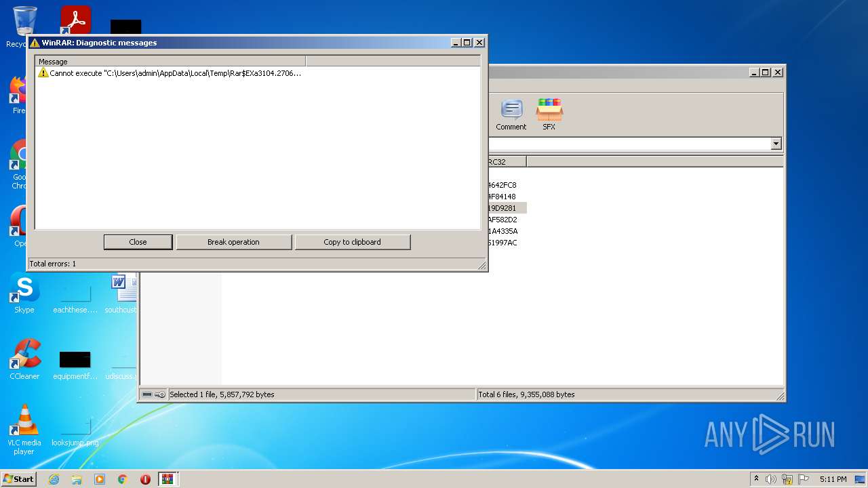
Task: Click the Show desktop button beside the clock
Action: tap(861, 479)
